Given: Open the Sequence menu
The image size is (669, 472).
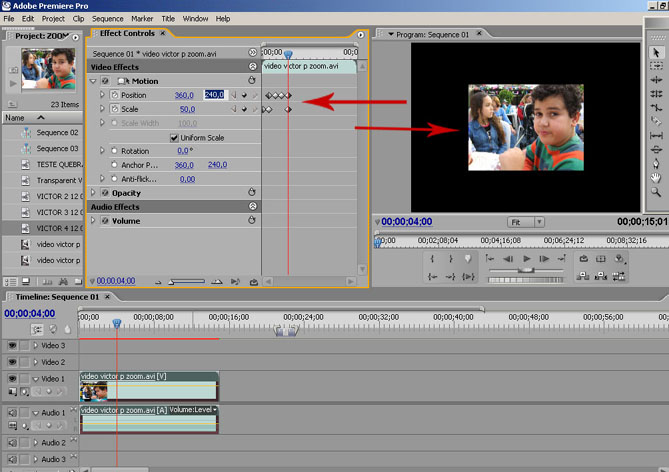Looking at the screenshot, I should coord(107,18).
